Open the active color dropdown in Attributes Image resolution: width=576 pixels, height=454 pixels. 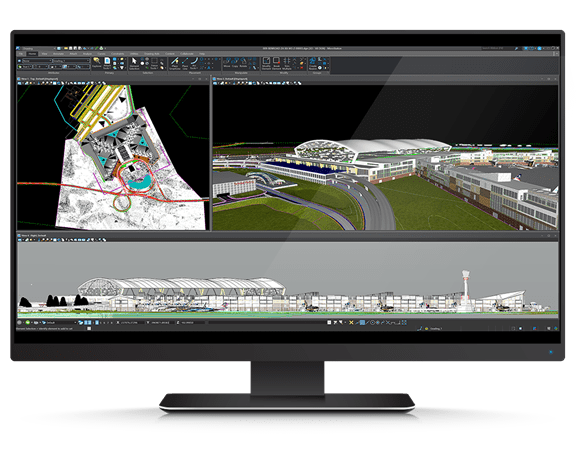(25, 67)
